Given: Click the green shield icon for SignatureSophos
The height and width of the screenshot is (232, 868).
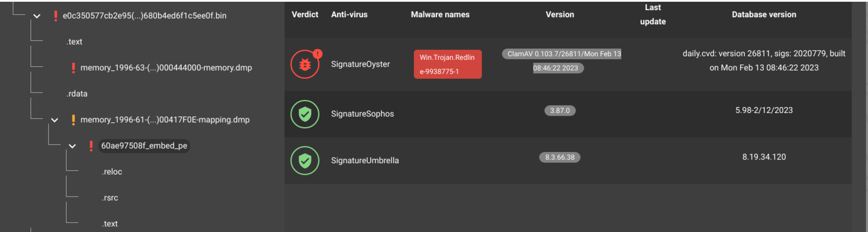Looking at the screenshot, I should [305, 114].
